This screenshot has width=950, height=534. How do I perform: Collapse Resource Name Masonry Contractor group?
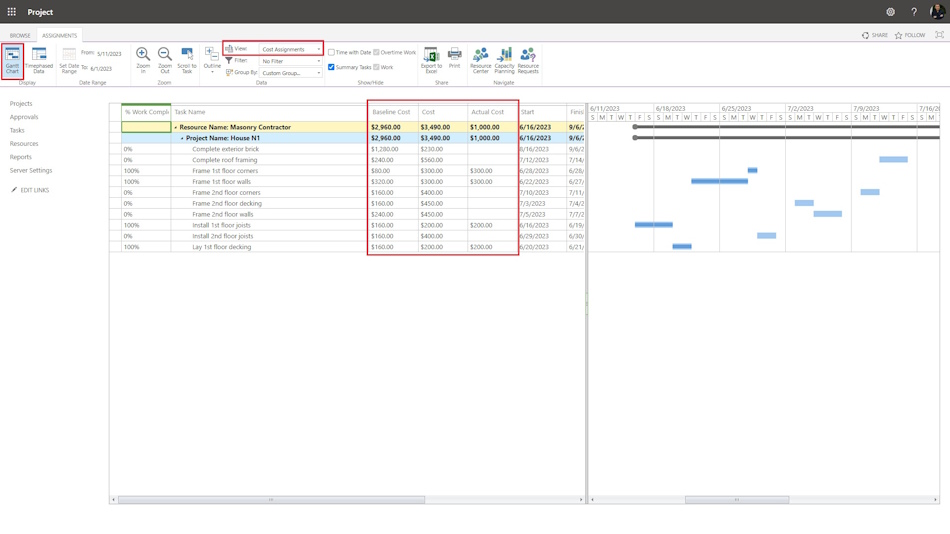coord(176,127)
